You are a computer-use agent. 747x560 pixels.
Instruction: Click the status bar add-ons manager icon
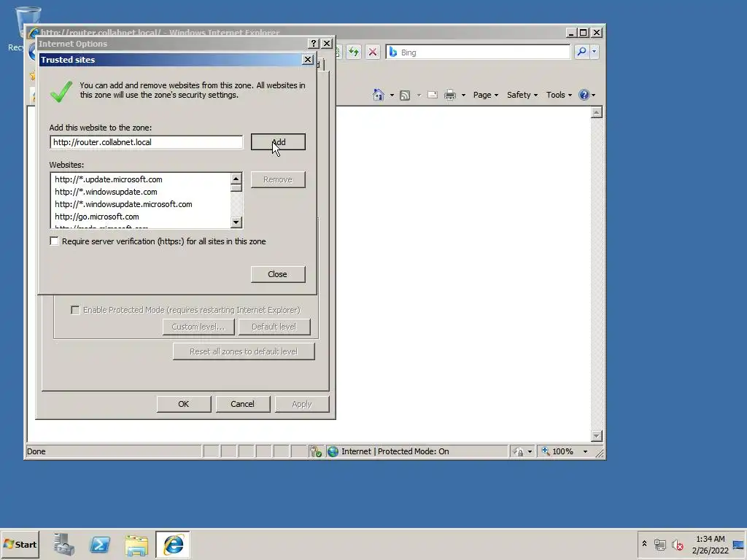pyautogui.click(x=315, y=451)
